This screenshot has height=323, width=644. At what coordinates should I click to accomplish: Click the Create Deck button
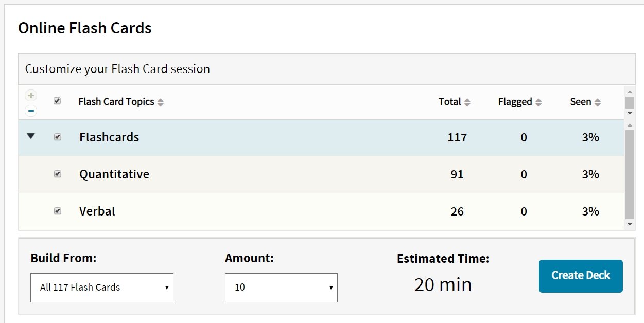point(581,276)
